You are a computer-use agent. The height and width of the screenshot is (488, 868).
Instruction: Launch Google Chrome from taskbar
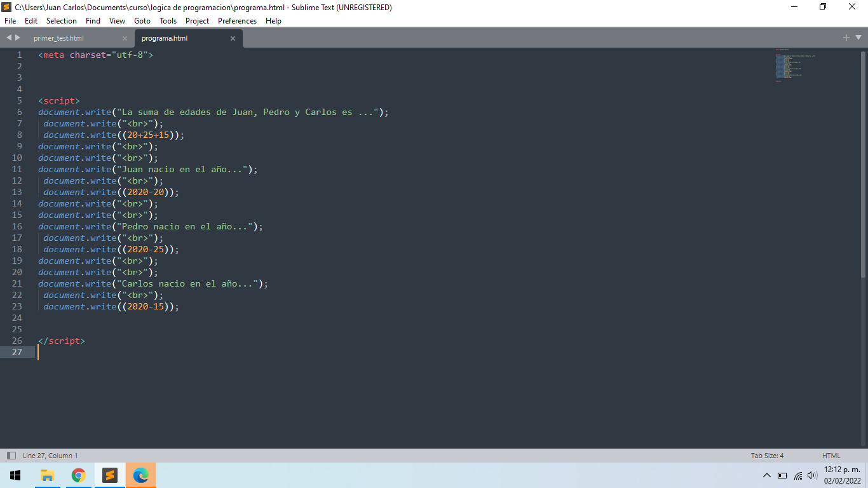tap(78, 475)
